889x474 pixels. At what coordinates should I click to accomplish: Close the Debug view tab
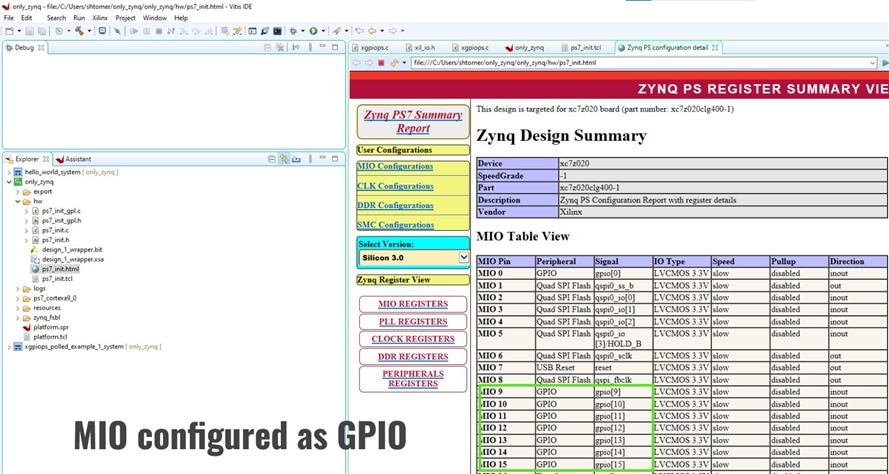[41, 48]
